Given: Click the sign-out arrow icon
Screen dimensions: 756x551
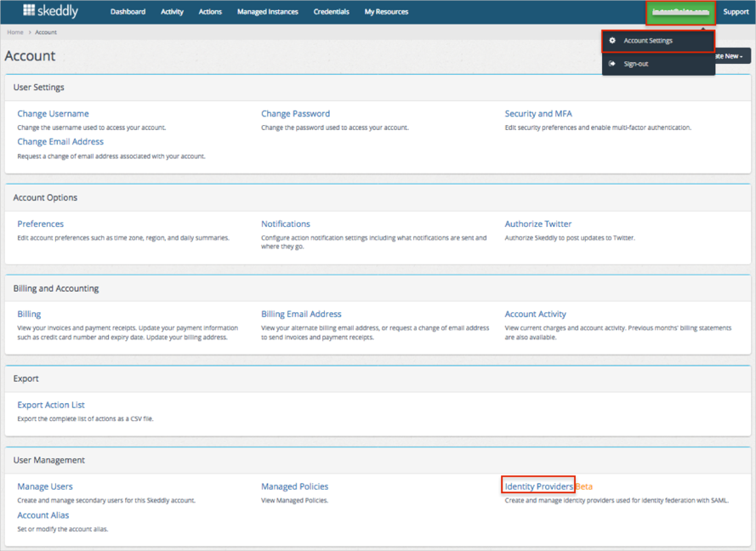Looking at the screenshot, I should [x=612, y=64].
